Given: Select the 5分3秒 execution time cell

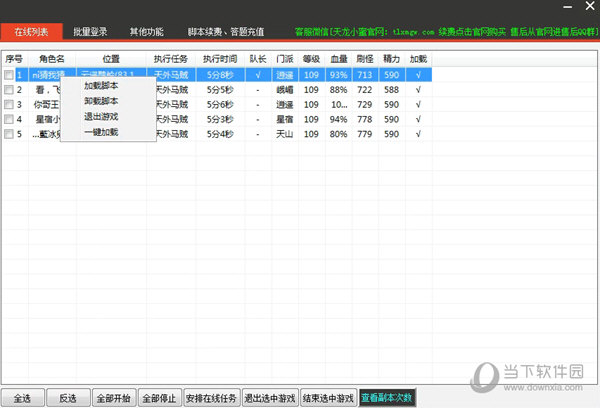Looking at the screenshot, I should 220,119.
